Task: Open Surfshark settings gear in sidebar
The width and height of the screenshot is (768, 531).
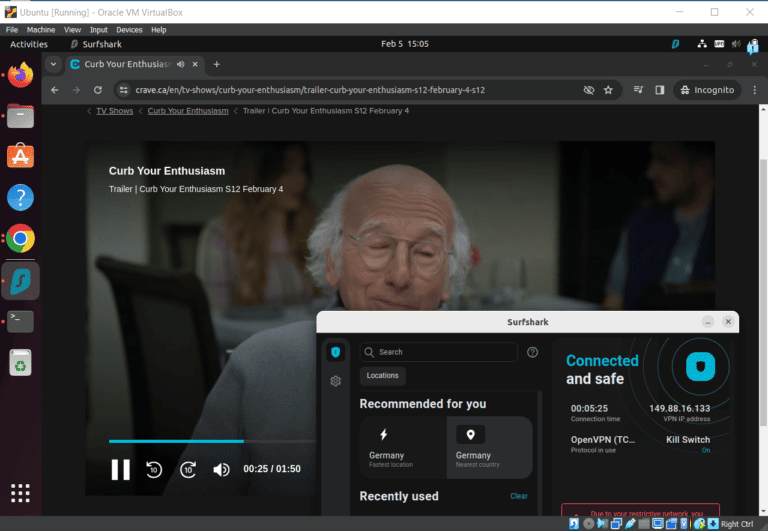Action: coord(336,381)
